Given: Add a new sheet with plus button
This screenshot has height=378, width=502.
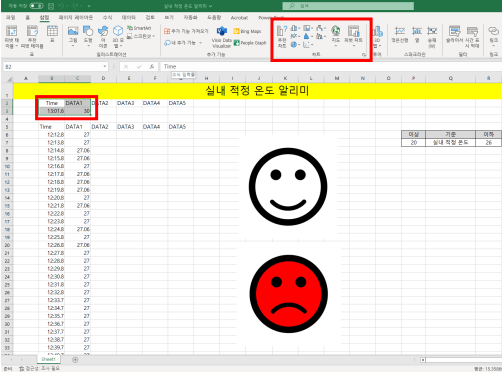Looking at the screenshot, I should click(75, 360).
